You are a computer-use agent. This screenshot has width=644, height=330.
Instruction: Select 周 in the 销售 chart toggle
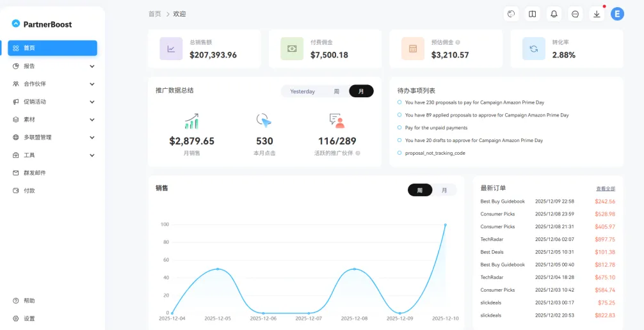[420, 191]
